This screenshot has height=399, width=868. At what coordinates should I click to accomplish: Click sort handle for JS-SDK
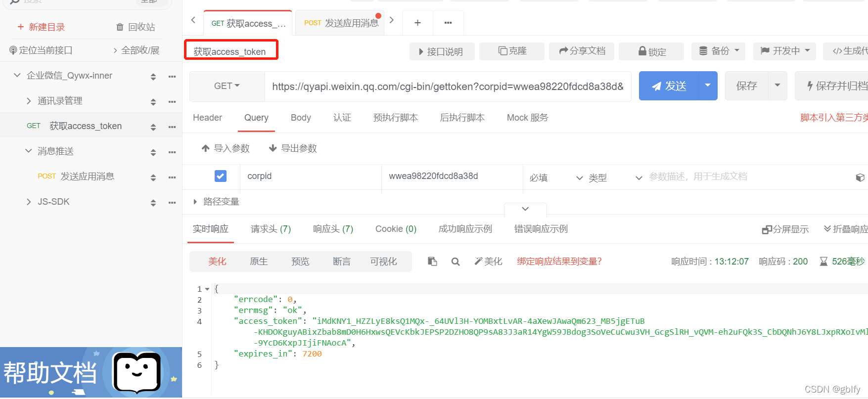coord(153,203)
